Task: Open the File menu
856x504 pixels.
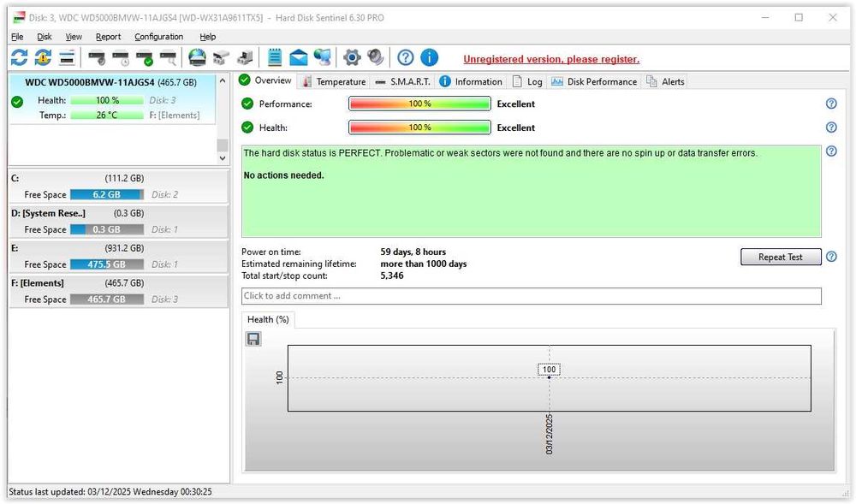Action: coord(17,37)
